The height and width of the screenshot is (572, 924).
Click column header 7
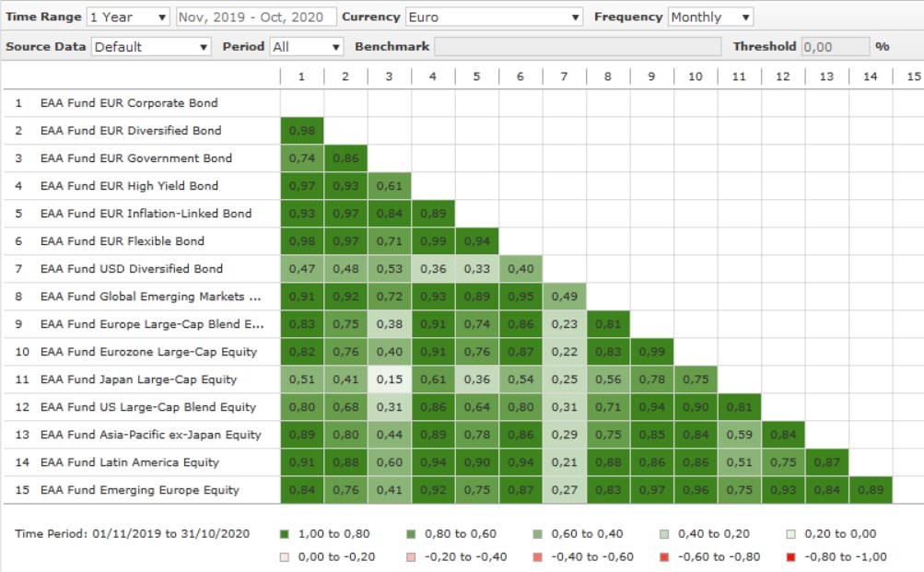click(x=564, y=76)
